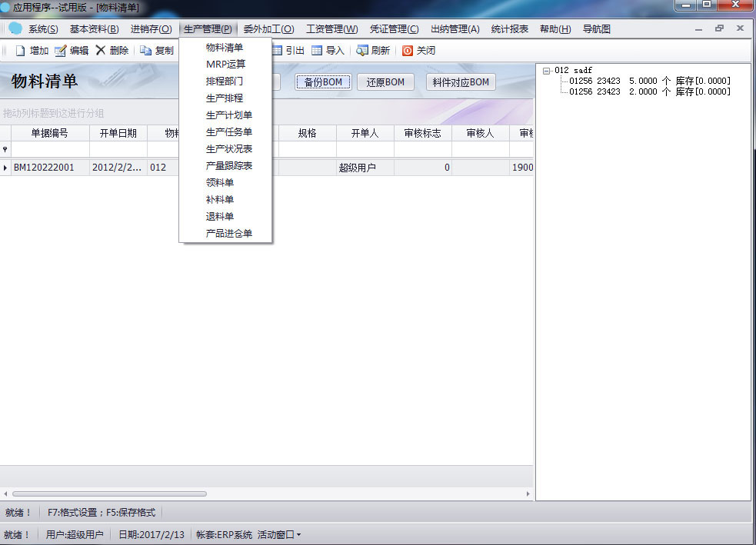The image size is (756, 545).
Task: Open the 凭证管理(C) menu
Action: pos(394,29)
